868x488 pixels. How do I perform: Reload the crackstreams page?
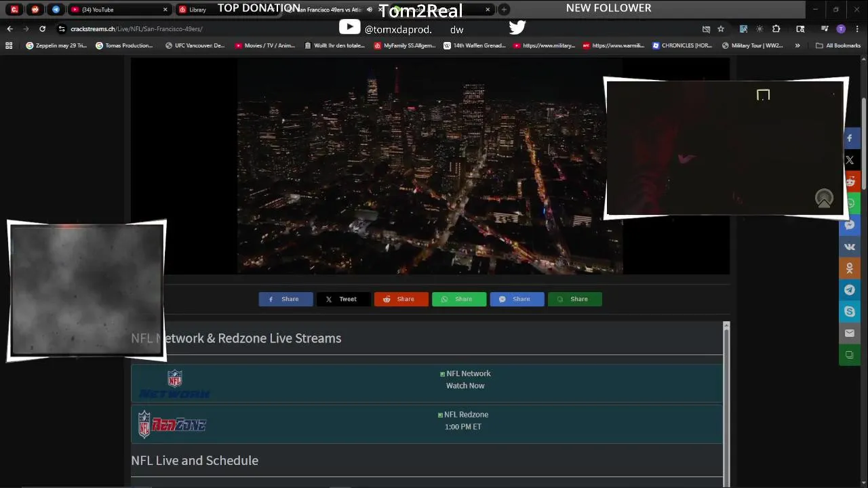click(x=42, y=28)
